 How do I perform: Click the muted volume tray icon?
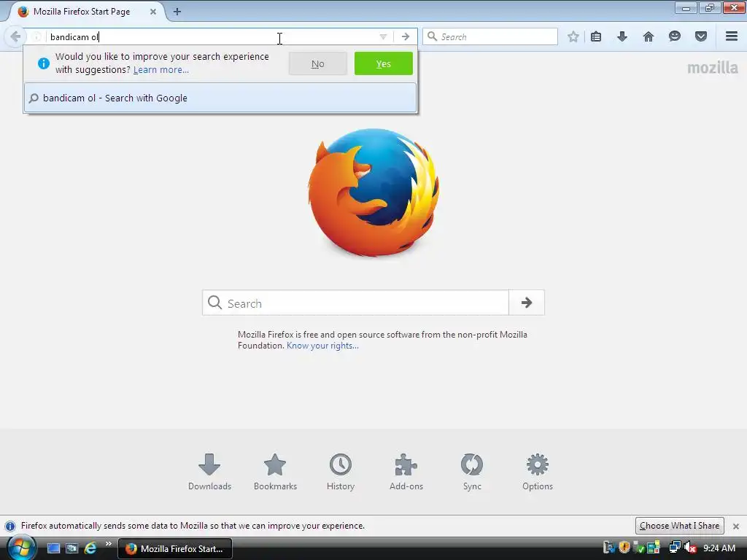(690, 548)
